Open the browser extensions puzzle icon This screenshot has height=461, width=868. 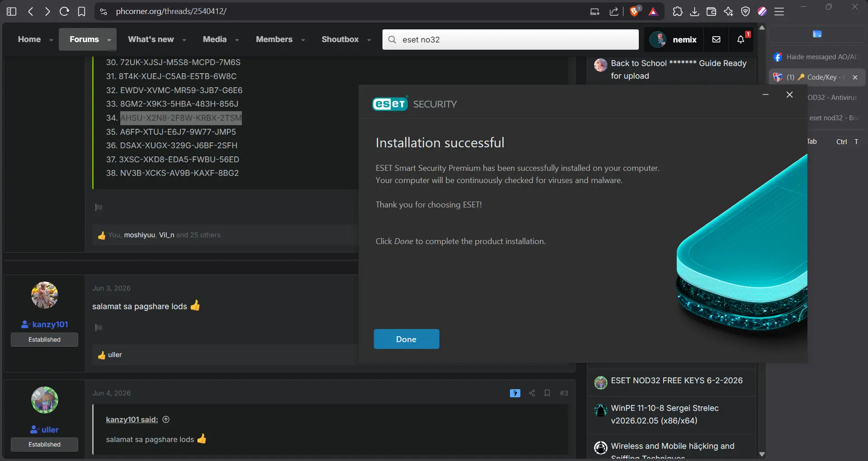coord(677,11)
